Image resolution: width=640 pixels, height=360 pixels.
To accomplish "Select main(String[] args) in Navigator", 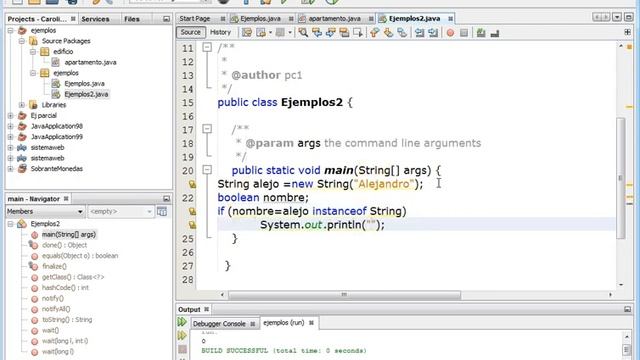I will pyautogui.click(x=69, y=235).
